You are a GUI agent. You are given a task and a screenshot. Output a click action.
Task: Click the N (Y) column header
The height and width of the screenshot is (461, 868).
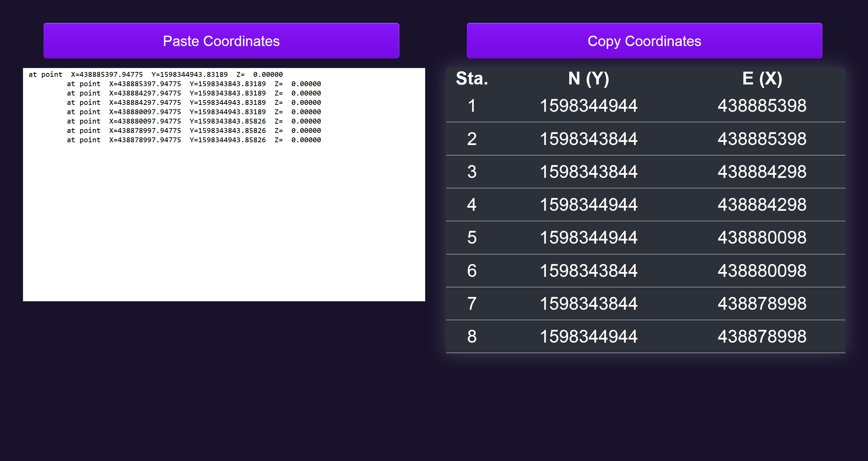pyautogui.click(x=589, y=78)
